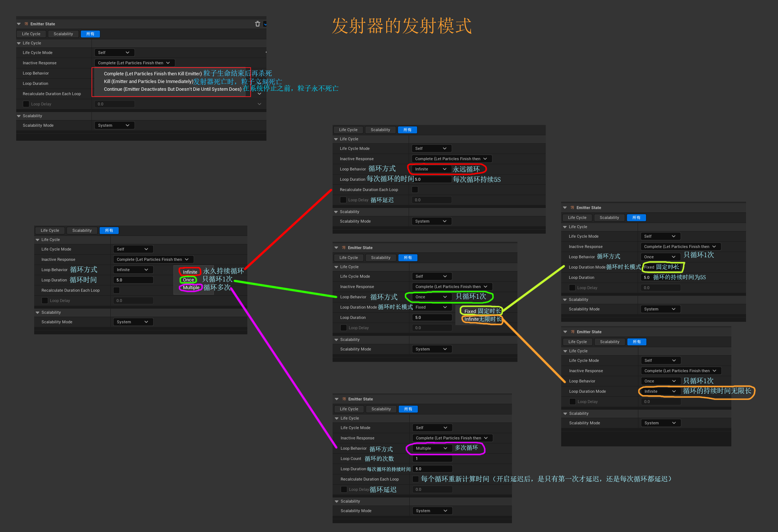Choose Continue (Emitter Deactivates) from the list

[172, 89]
